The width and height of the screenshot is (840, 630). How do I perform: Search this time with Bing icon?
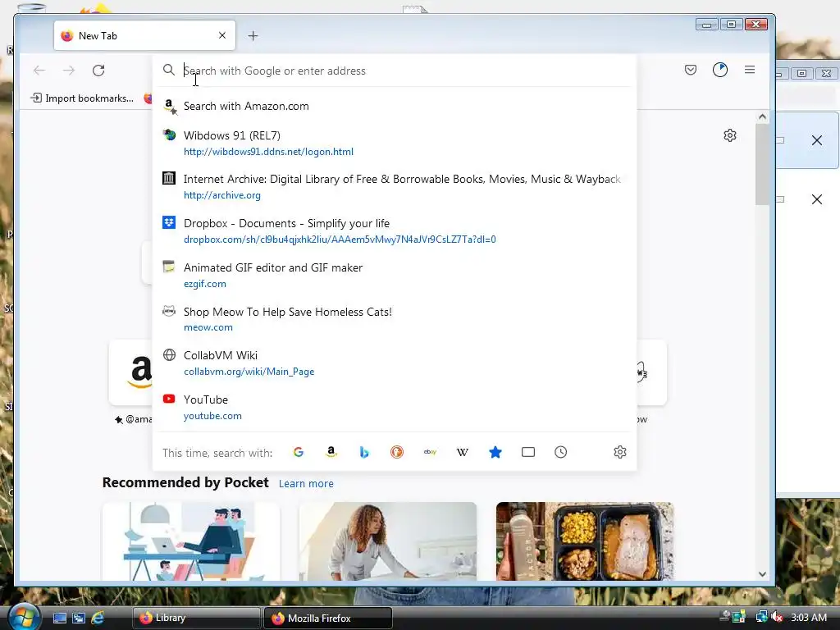[x=364, y=452]
